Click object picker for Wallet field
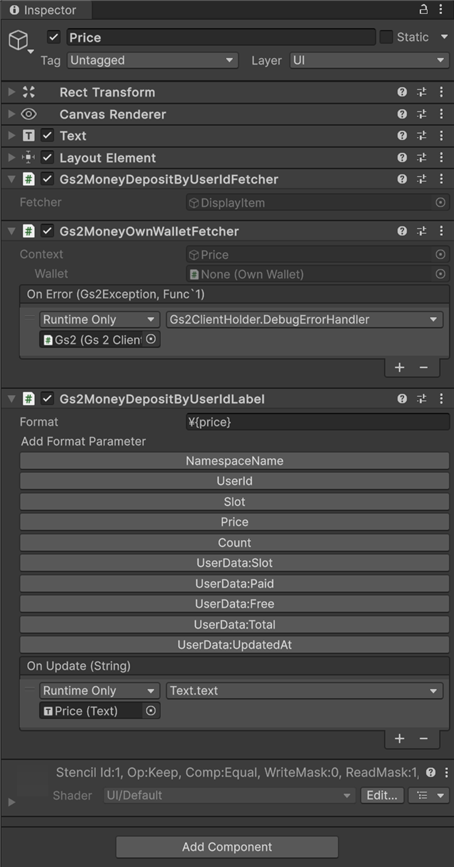This screenshot has width=454, height=867. coord(440,274)
